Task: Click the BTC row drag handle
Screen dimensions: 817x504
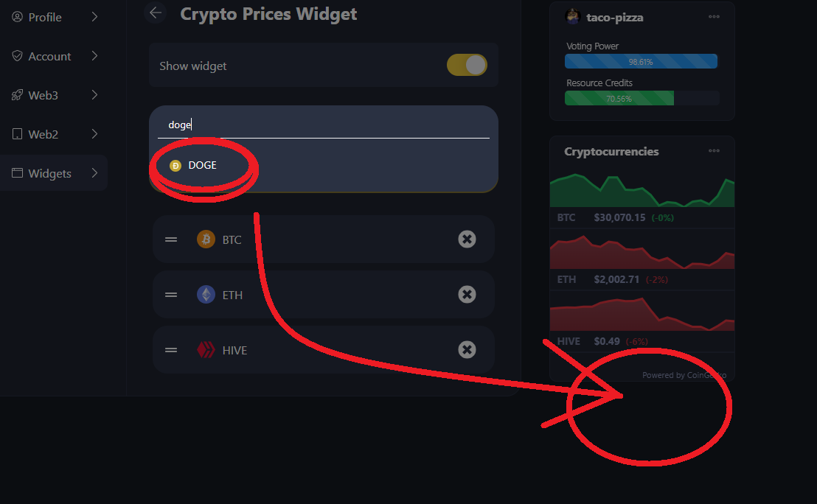Action: pyautogui.click(x=171, y=239)
